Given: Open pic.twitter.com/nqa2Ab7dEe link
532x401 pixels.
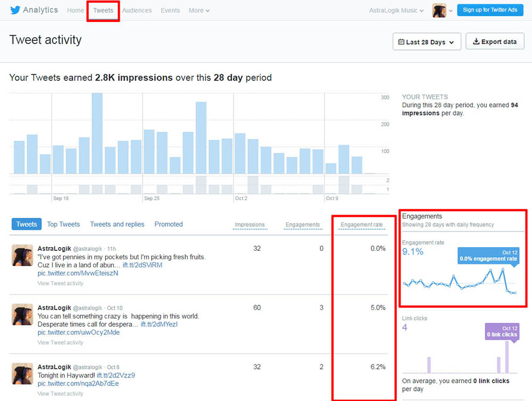Looking at the screenshot, I should point(78,383).
